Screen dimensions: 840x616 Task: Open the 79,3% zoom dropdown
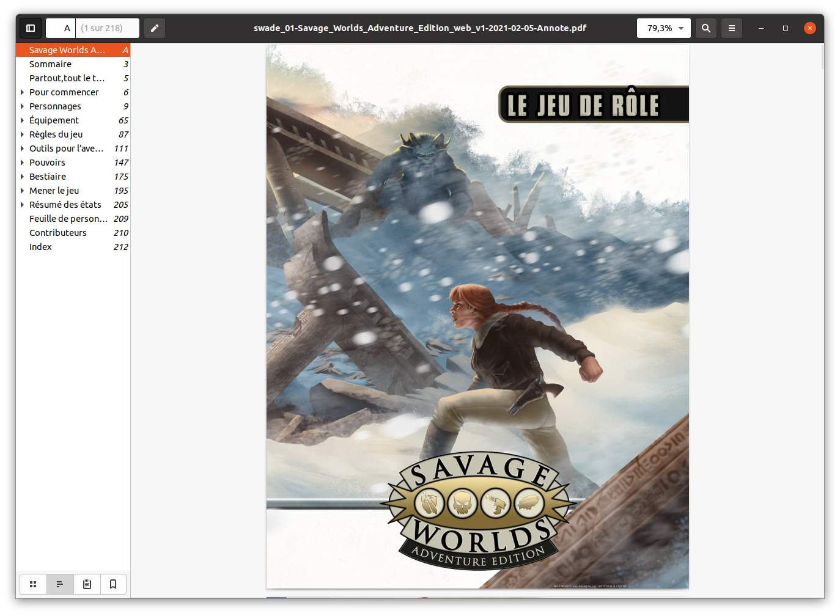(x=664, y=28)
